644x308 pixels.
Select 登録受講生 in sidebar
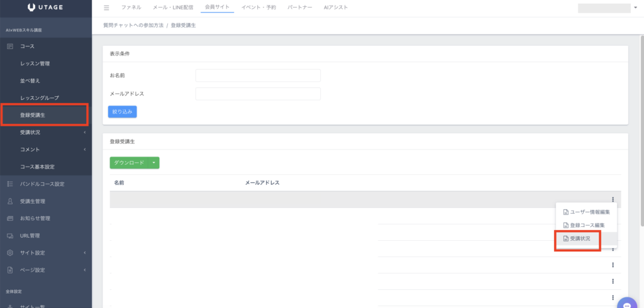point(33,116)
